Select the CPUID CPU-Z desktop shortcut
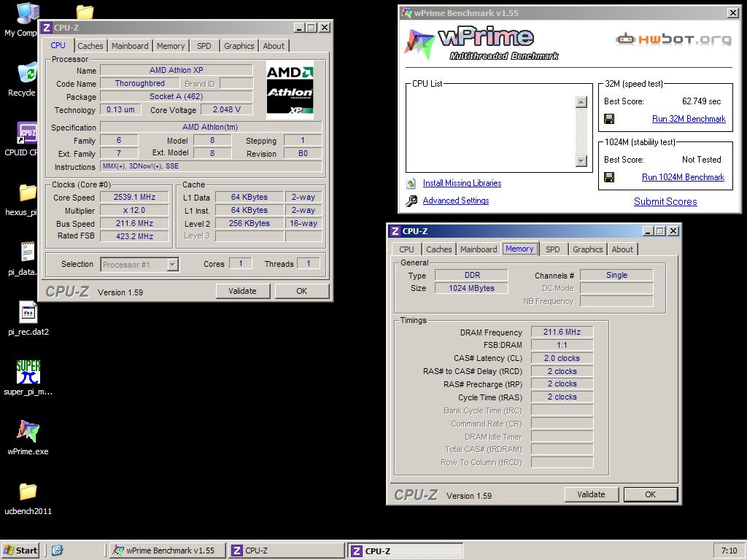 27,133
